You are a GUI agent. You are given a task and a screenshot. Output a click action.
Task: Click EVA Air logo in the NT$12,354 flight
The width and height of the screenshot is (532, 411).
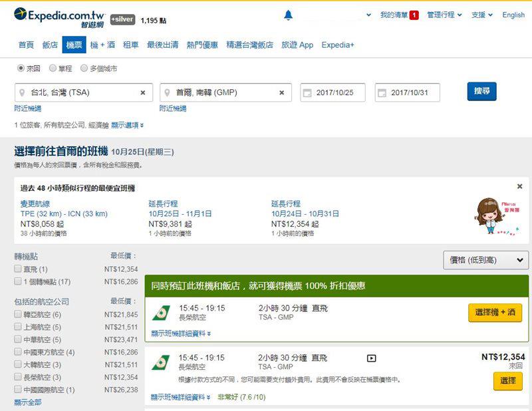tap(161, 362)
